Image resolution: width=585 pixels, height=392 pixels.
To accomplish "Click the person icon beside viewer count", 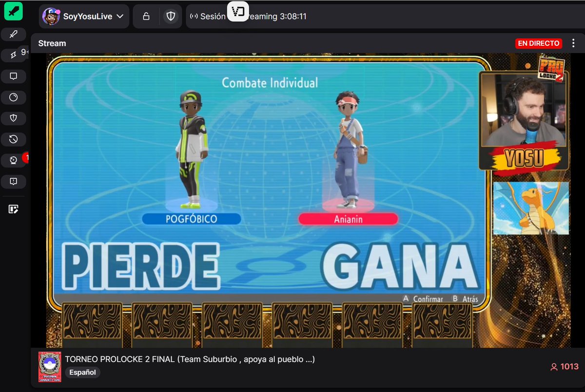I will pos(553,367).
